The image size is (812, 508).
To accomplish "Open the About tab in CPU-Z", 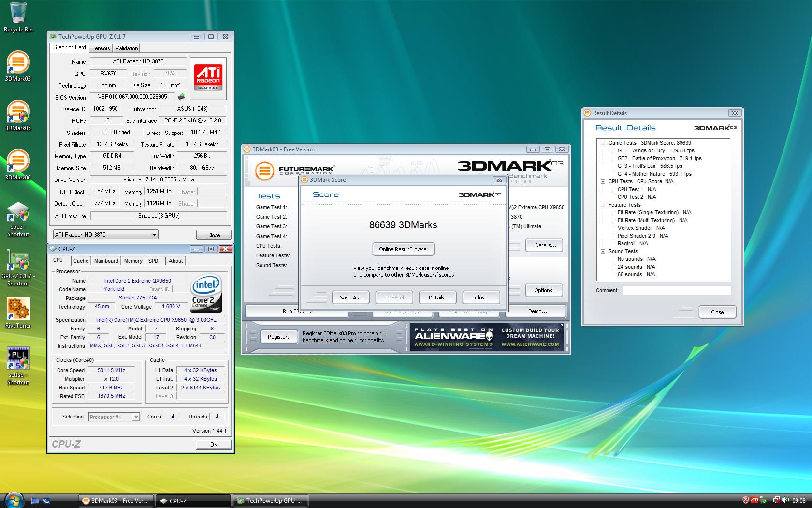I will (175, 261).
